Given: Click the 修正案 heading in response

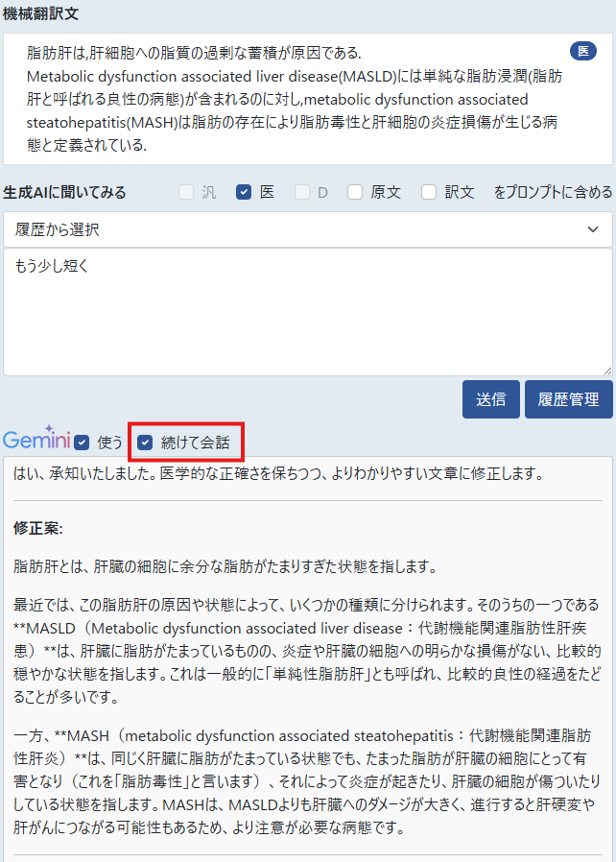Looking at the screenshot, I should (38, 529).
